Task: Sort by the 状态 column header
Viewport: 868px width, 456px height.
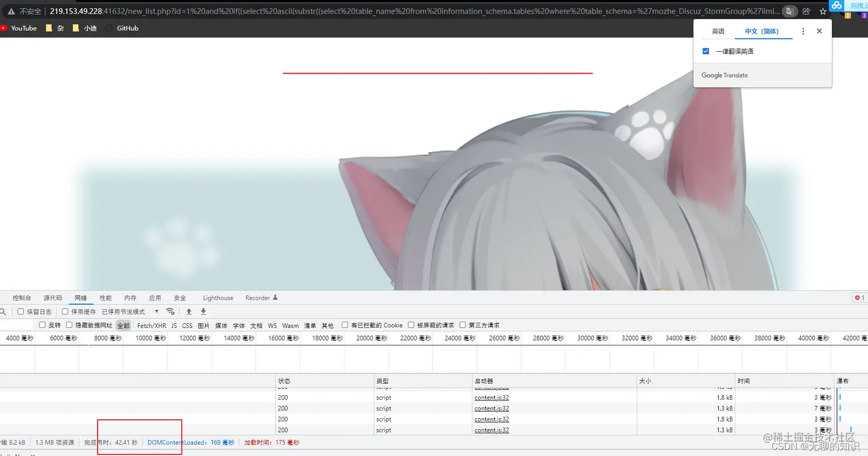Action: coord(324,381)
